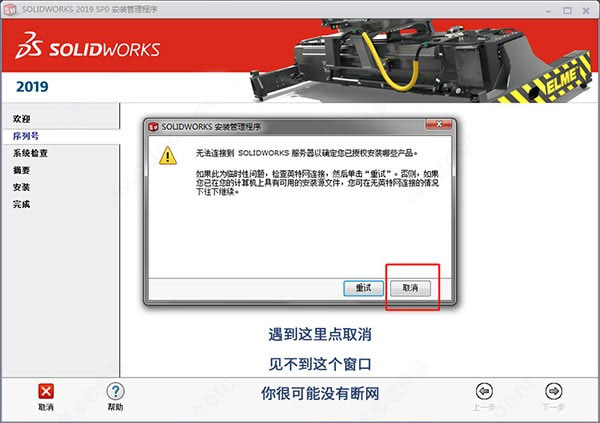Open Help via the question mark icon
The height and width of the screenshot is (423, 600).
115,391
